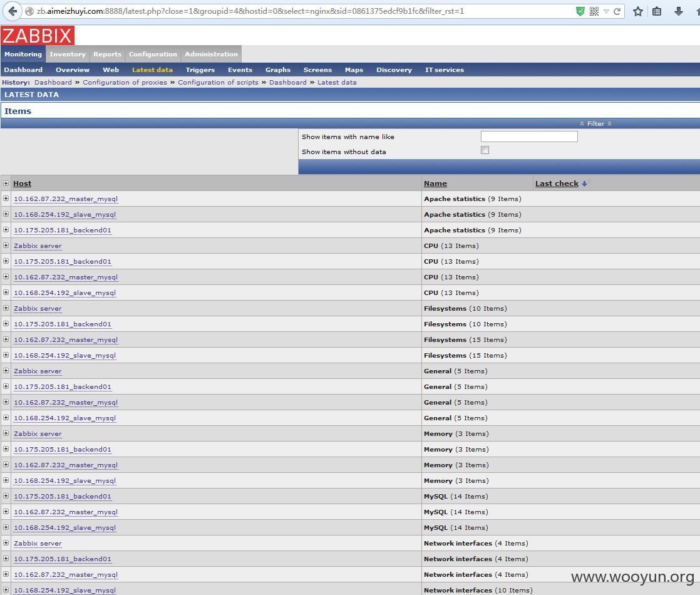Expand CPU row for 10.168.254.192_slave_mysql
The width and height of the screenshot is (700, 595).
tap(6, 292)
